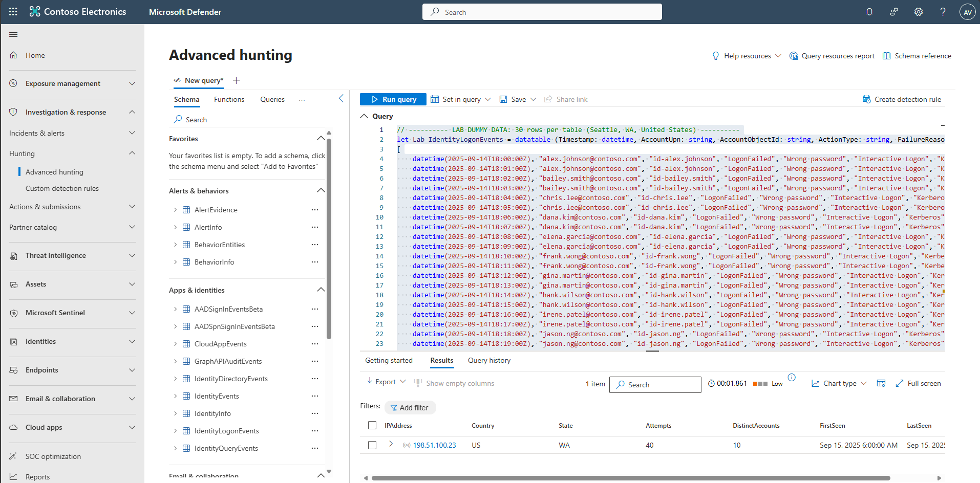This screenshot has width=980, height=483.
Task: Click Create detection rule
Action: tap(902, 99)
